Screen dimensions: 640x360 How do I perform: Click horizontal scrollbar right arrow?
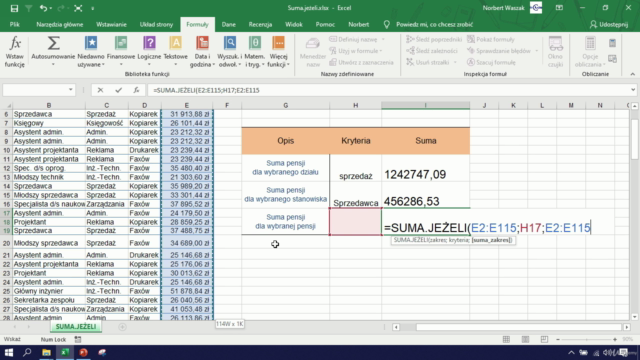click(x=627, y=327)
